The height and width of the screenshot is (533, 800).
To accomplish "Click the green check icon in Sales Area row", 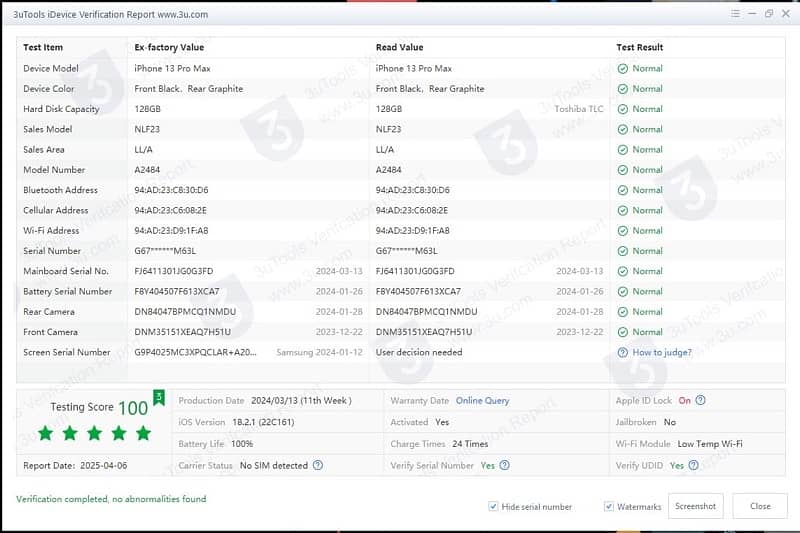I will (x=623, y=150).
